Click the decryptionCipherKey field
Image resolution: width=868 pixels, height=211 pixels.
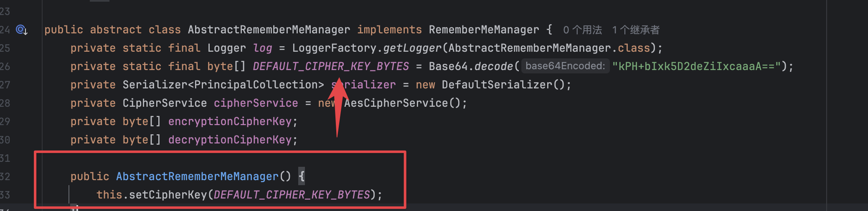pyautogui.click(x=230, y=140)
